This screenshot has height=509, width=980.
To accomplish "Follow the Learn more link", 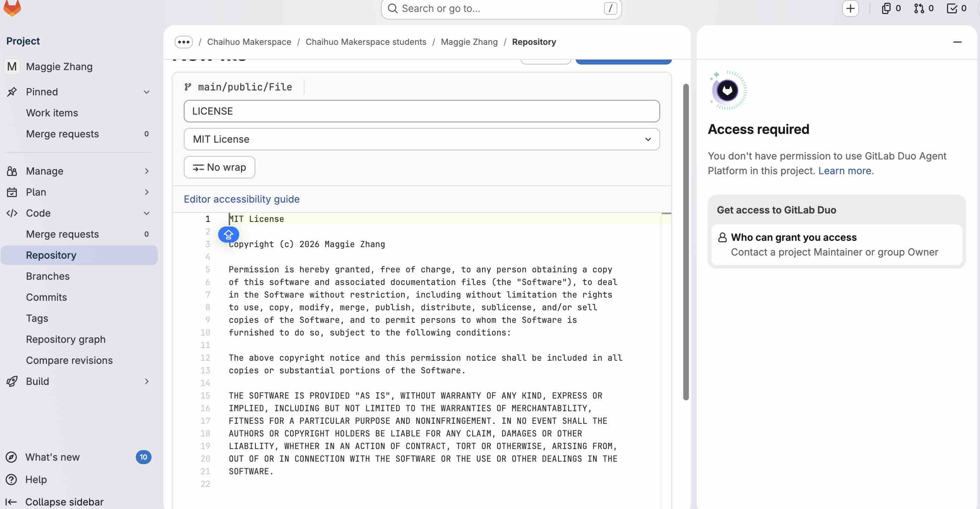I will pos(846,171).
